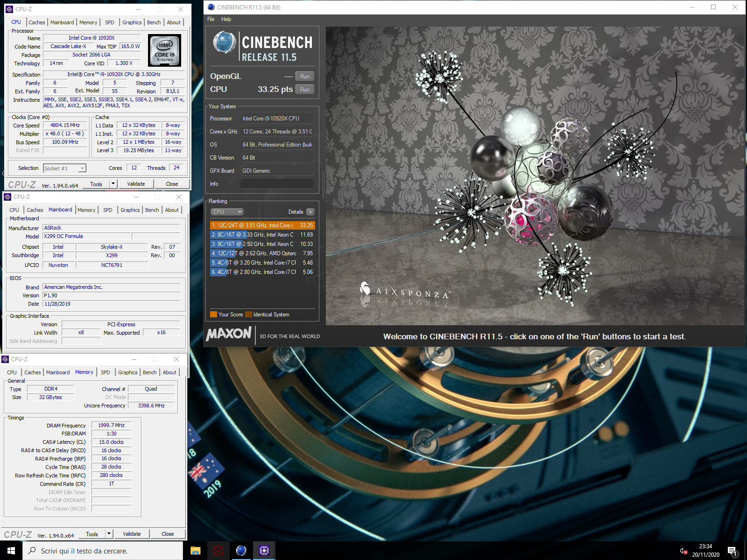Click the Cinebench globe logo icon
The image size is (747, 560).
tap(225, 42)
